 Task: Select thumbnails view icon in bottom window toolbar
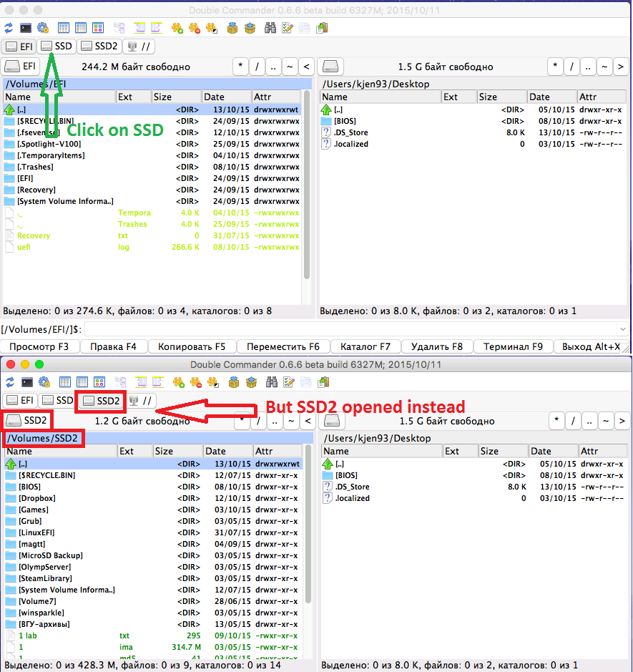point(98,381)
